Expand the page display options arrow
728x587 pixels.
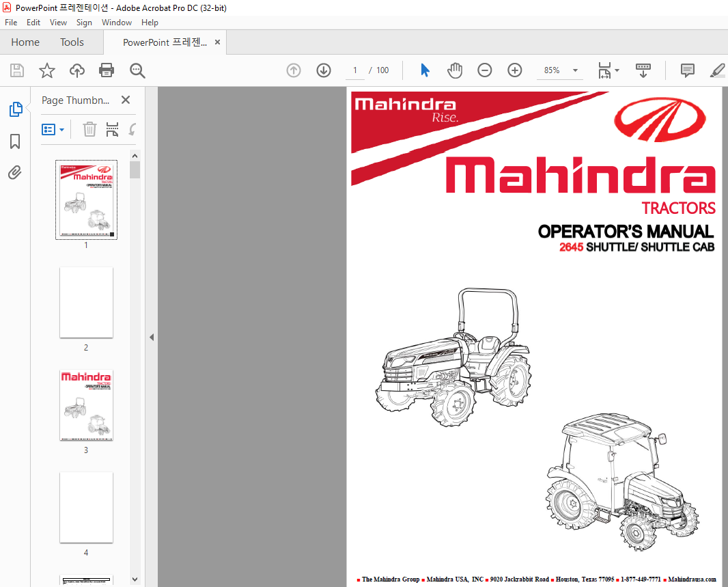(x=617, y=70)
